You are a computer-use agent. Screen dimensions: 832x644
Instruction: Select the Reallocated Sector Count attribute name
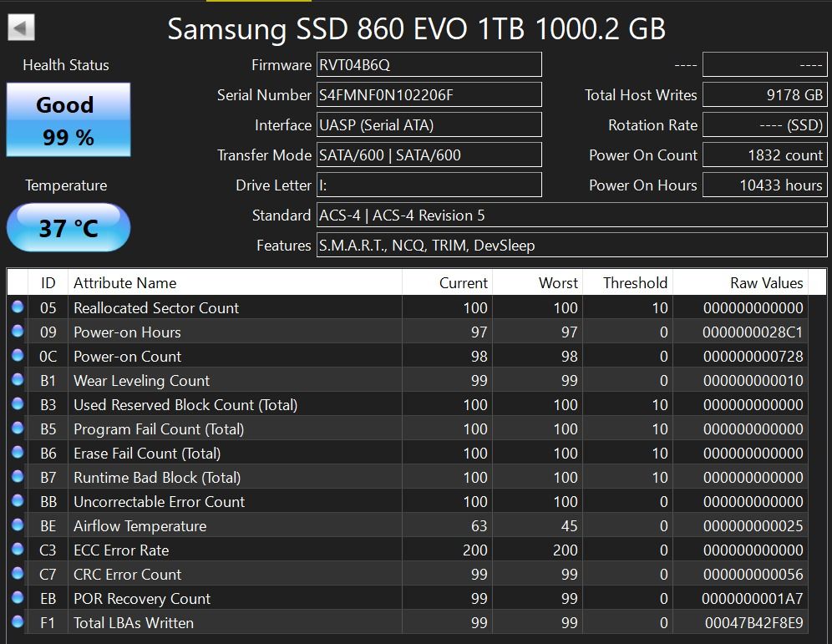(156, 307)
